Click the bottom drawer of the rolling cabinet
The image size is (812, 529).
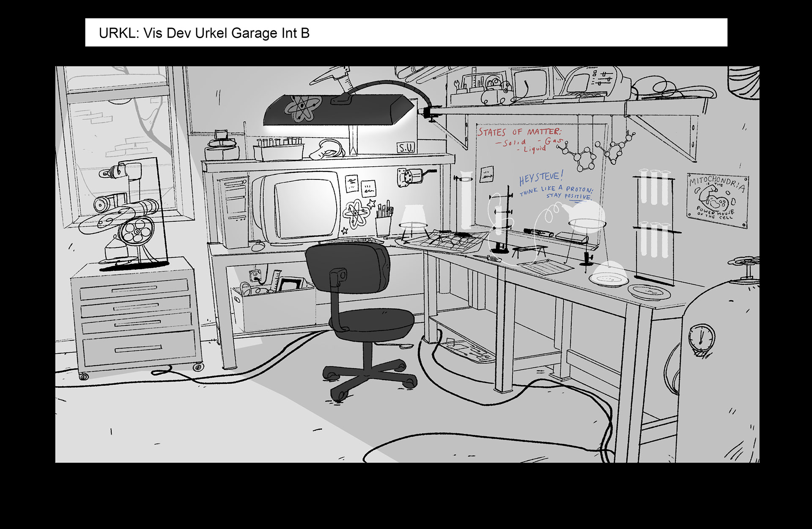coord(139,348)
